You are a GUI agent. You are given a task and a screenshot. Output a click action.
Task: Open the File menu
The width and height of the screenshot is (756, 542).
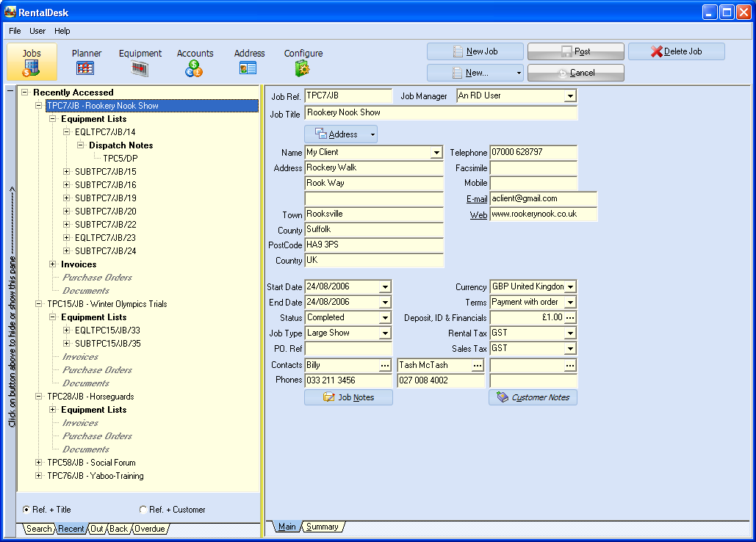tap(15, 31)
